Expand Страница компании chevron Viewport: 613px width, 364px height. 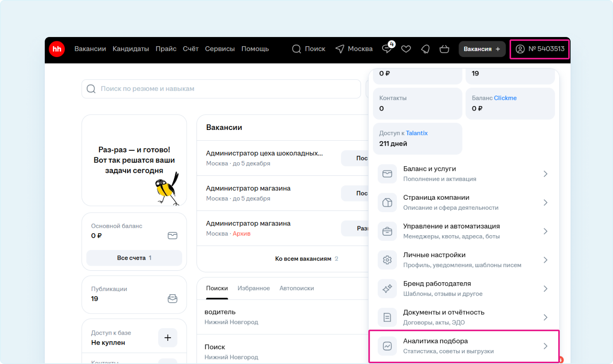click(545, 202)
